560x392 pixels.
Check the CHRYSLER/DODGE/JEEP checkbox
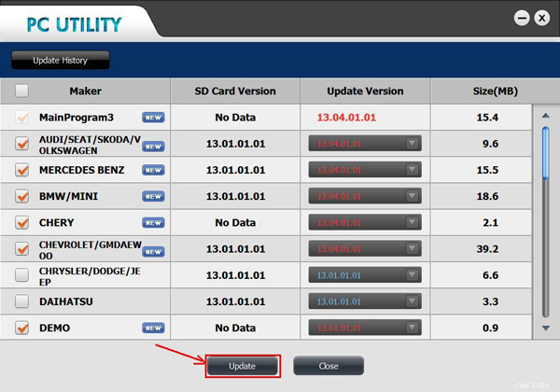point(21,275)
